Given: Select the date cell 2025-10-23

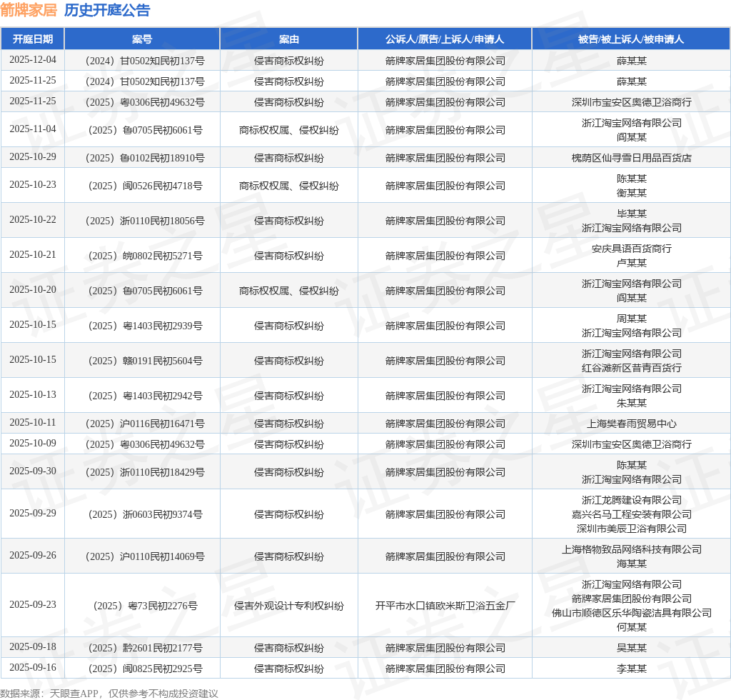Looking at the screenshot, I should coord(33,185).
